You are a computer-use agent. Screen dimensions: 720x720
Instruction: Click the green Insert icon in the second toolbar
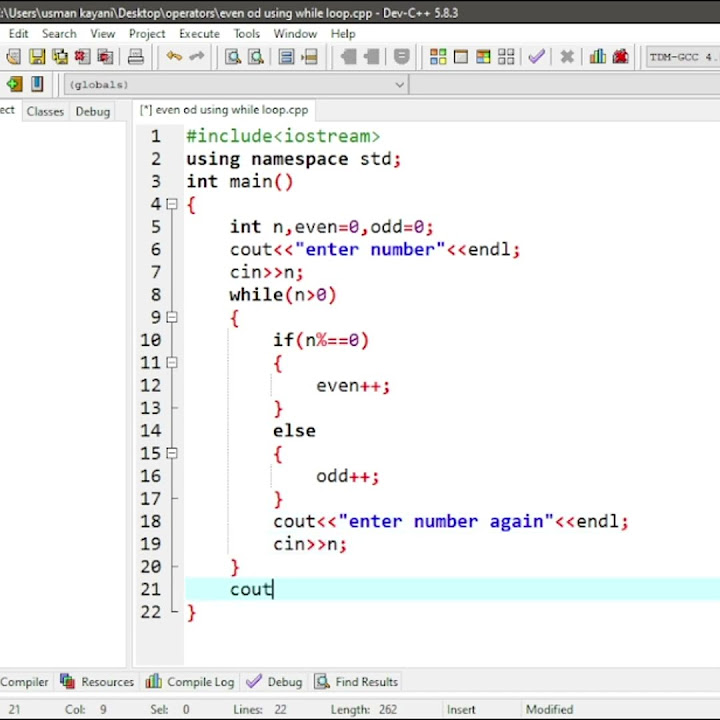(x=14, y=84)
